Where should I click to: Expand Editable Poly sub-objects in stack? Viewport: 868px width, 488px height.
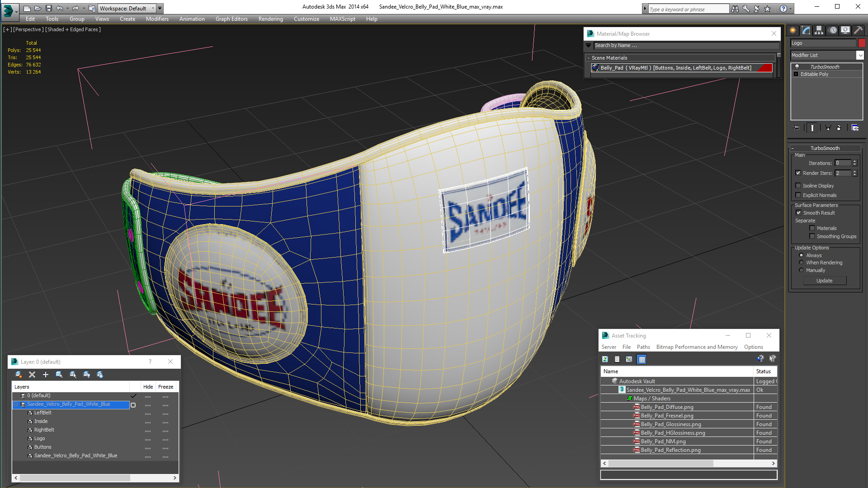pyautogui.click(x=796, y=74)
